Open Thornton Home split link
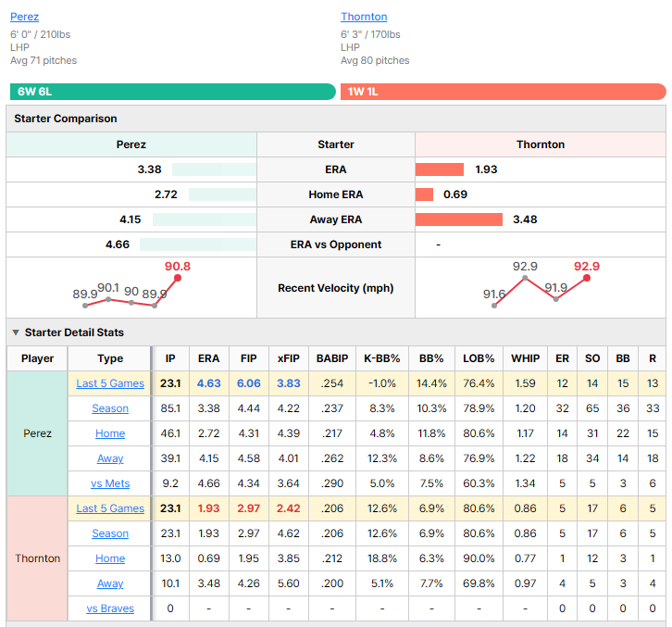 click(110, 558)
